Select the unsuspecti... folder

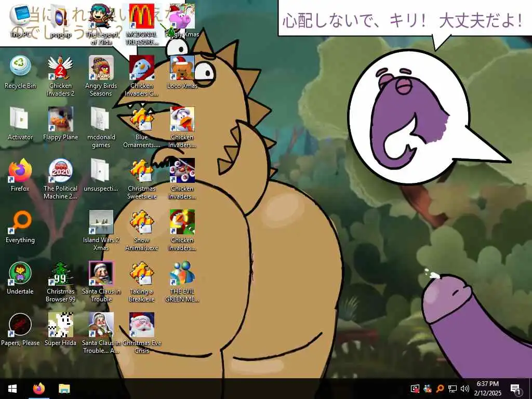tap(101, 175)
